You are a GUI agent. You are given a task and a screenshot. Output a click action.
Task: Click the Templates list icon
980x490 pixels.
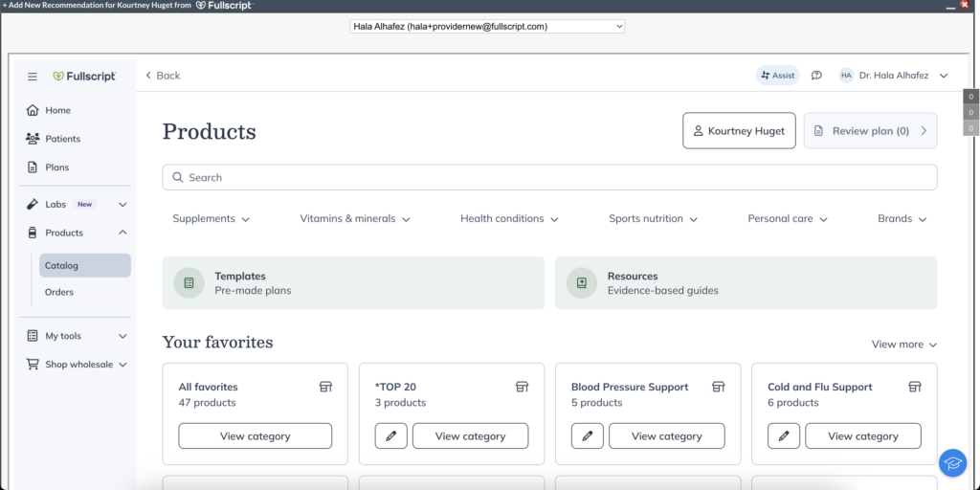[189, 283]
